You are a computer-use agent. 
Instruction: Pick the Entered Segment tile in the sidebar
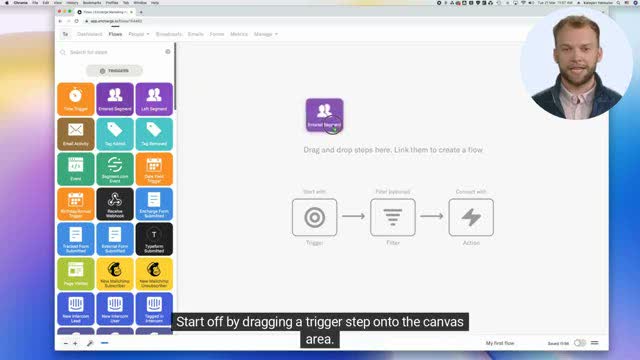pyautogui.click(x=115, y=99)
